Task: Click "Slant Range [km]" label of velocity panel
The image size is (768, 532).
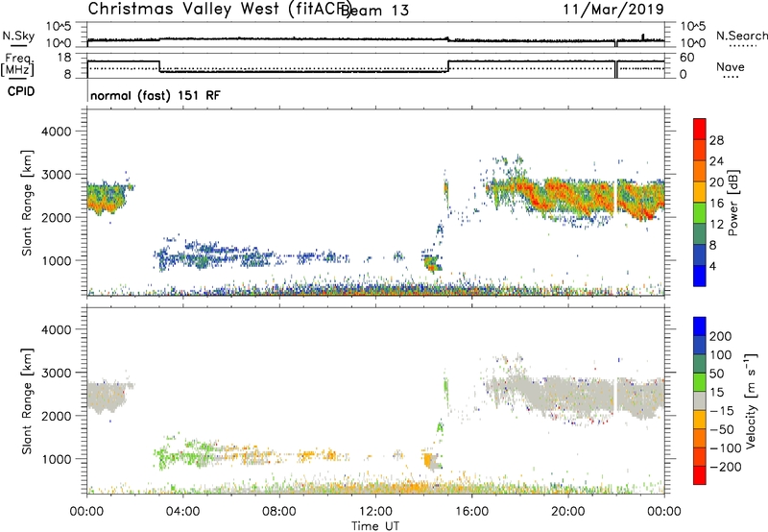Action: click(x=27, y=401)
